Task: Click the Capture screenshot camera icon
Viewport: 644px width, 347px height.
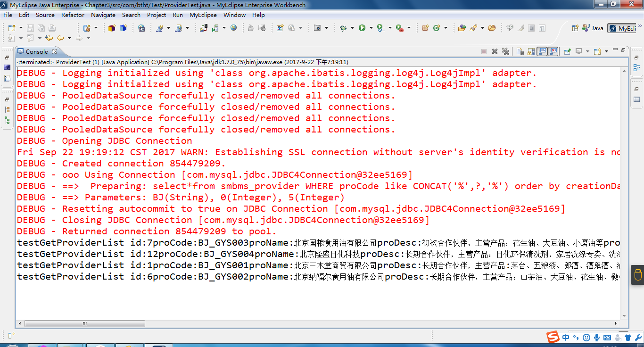Action: click(x=317, y=28)
